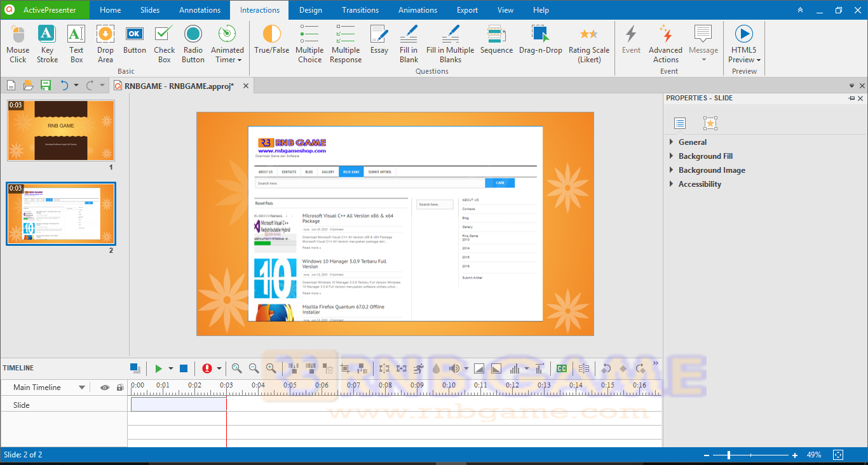Image resolution: width=868 pixels, height=465 pixels.
Task: Add a Sequence question
Action: coord(496,40)
